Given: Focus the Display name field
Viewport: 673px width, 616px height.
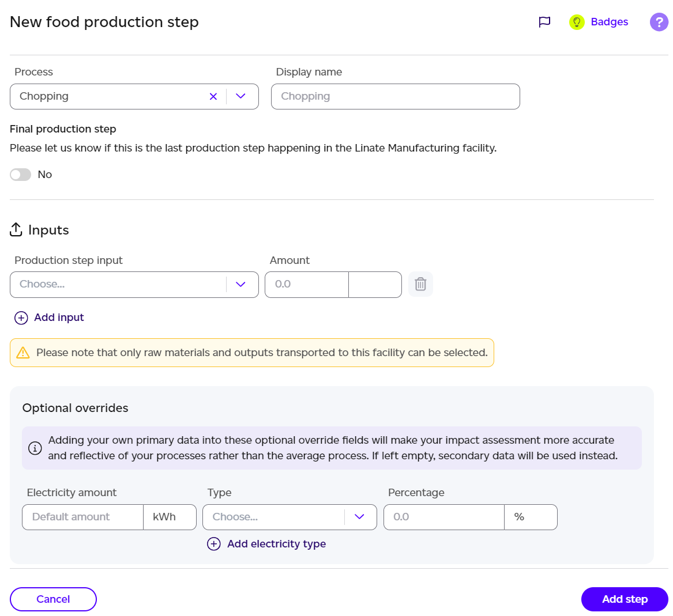Looking at the screenshot, I should pyautogui.click(x=395, y=96).
